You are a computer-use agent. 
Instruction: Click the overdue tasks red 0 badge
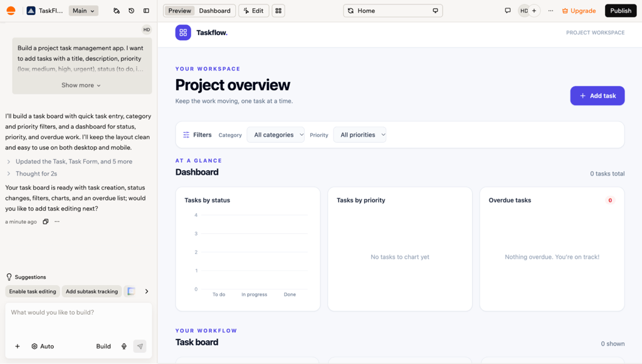coord(610,200)
